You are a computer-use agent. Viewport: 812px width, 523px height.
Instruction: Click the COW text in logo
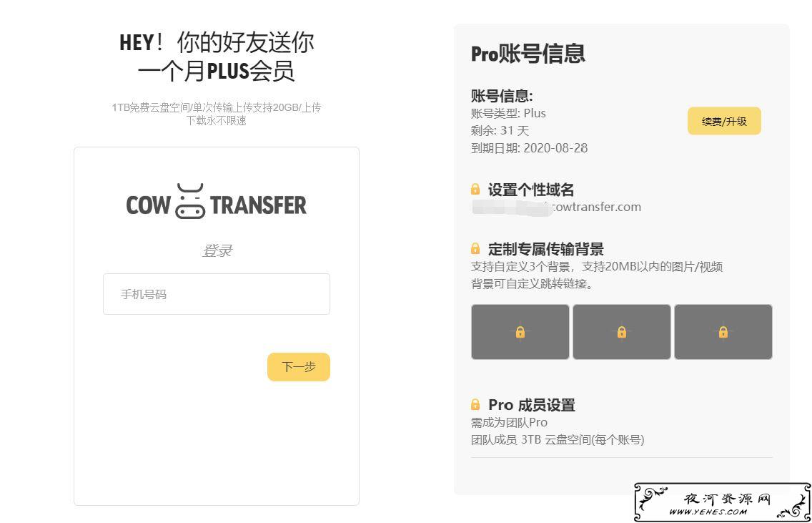click(148, 205)
